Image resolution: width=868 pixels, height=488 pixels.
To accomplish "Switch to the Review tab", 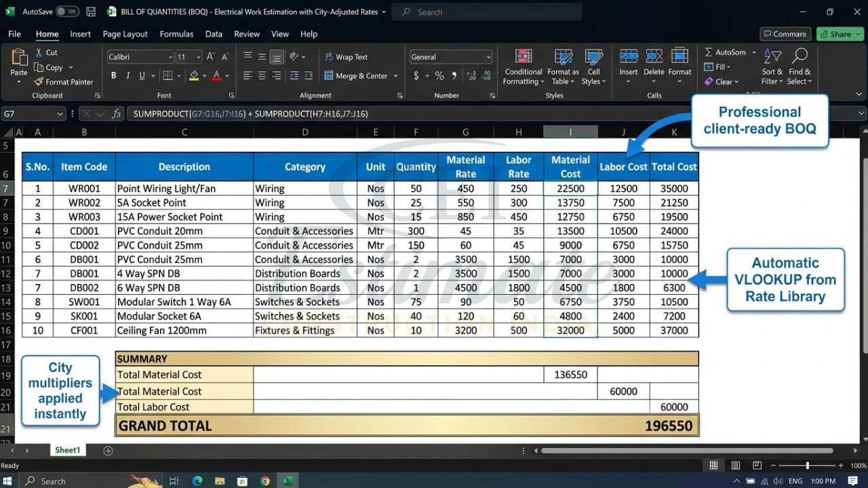I will (x=247, y=34).
